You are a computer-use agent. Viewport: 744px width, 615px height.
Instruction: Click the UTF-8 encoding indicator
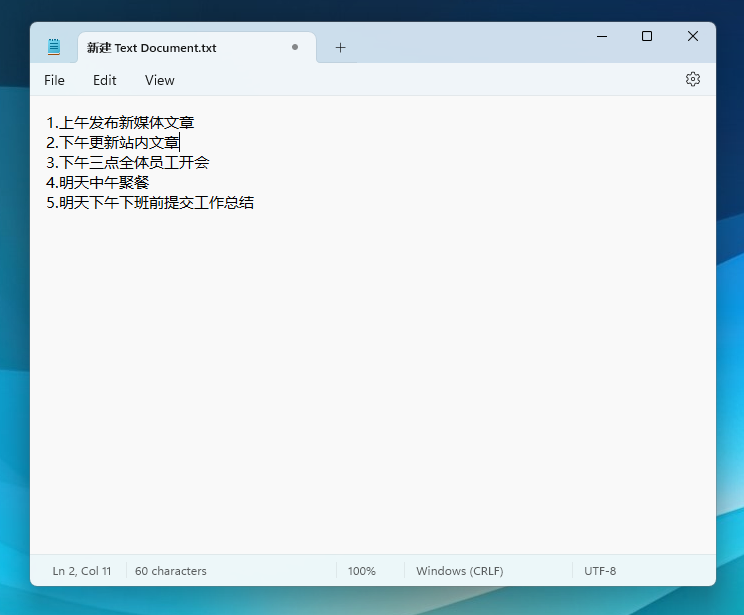click(x=600, y=571)
